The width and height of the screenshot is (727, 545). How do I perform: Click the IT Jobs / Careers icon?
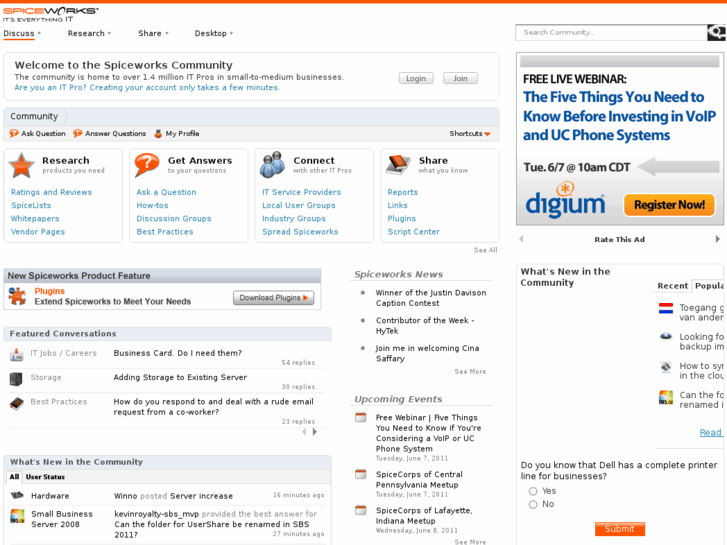[16, 355]
